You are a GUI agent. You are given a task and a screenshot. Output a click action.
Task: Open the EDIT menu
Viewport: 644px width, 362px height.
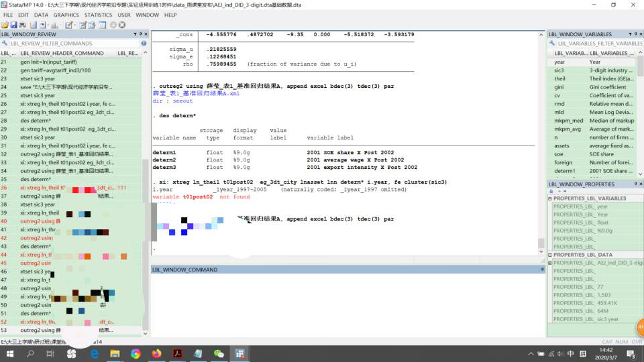[x=23, y=15]
